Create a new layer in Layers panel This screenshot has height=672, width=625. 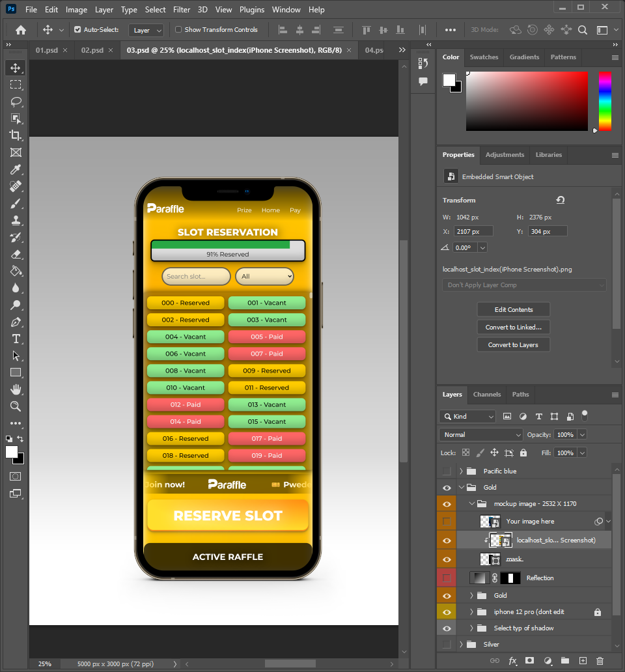pos(583,660)
